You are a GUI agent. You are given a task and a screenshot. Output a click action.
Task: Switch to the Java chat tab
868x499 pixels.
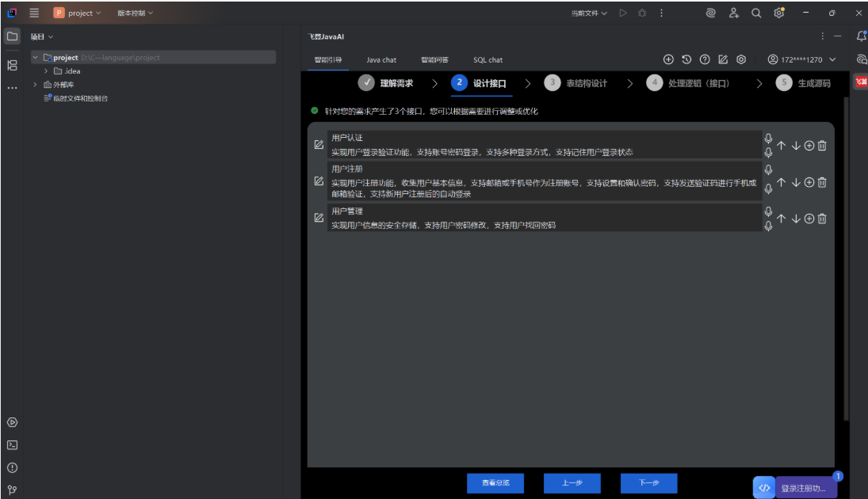pyautogui.click(x=381, y=60)
